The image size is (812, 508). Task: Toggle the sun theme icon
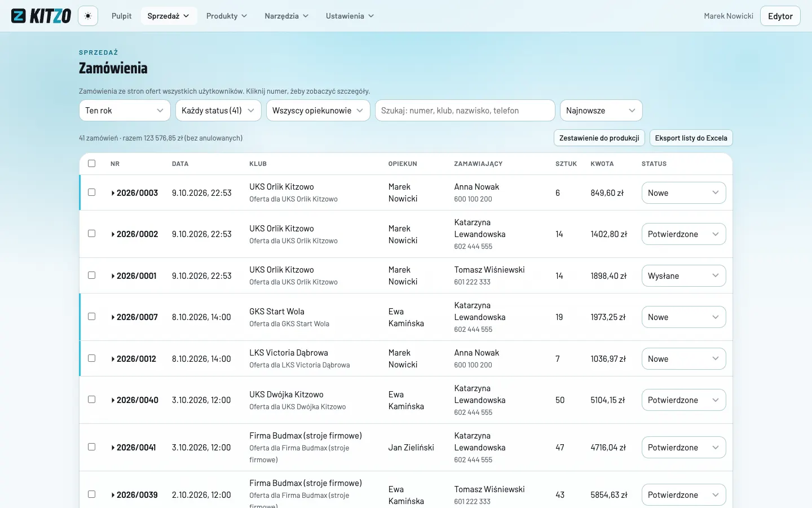[x=88, y=16]
